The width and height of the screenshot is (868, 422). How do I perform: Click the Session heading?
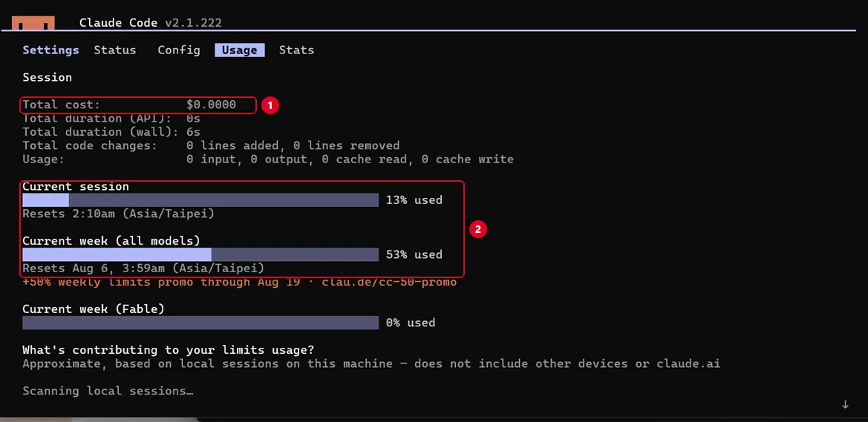(x=47, y=77)
